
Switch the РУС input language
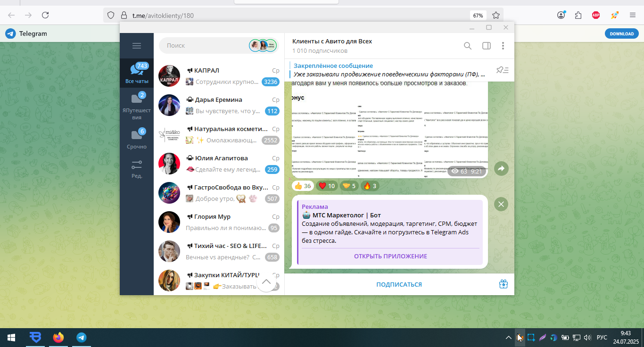point(602,338)
